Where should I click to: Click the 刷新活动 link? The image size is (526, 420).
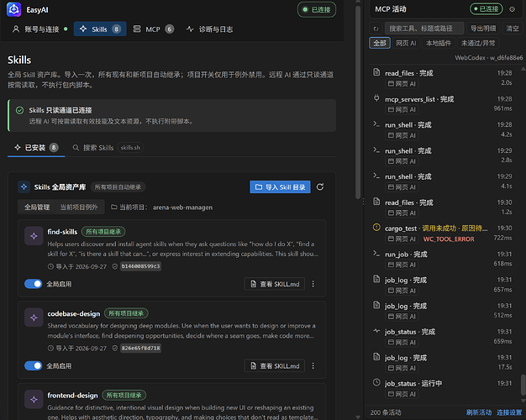479,412
